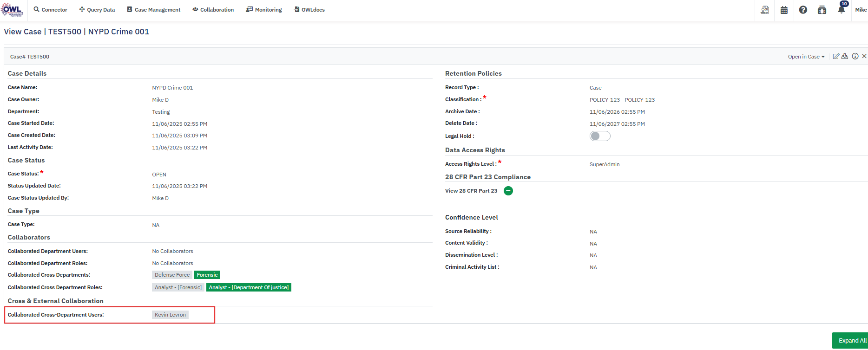This screenshot has width=868, height=350.
Task: Click the Kevin Levron user tag
Action: pyautogui.click(x=170, y=315)
